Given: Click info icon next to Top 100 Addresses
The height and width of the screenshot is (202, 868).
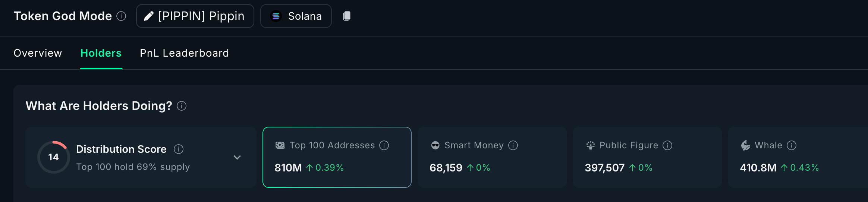Looking at the screenshot, I should pyautogui.click(x=384, y=145).
